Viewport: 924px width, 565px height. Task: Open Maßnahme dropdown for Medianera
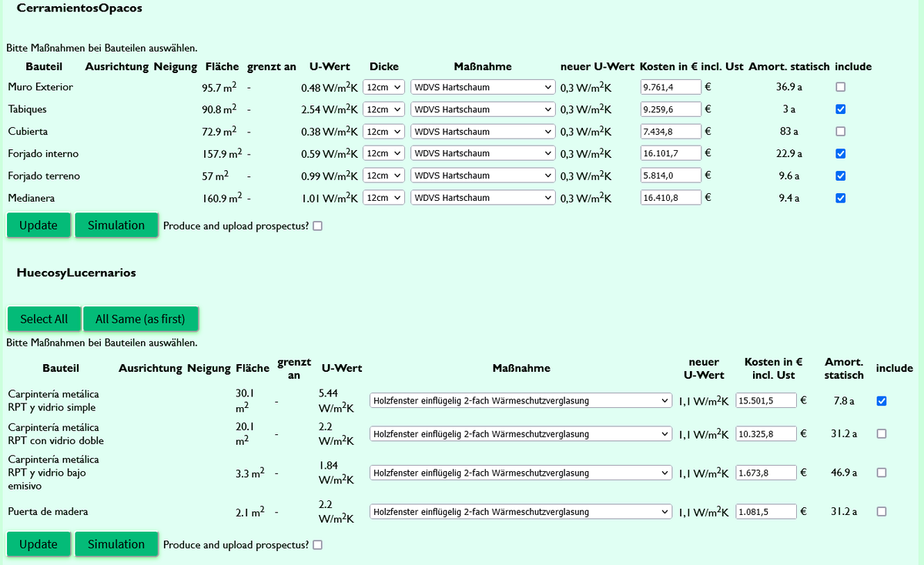tap(483, 198)
